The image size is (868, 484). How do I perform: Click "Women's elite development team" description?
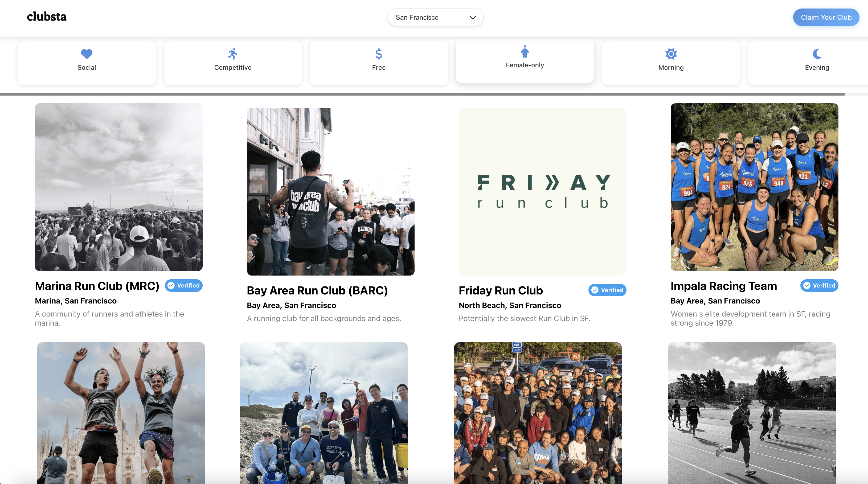tap(750, 318)
